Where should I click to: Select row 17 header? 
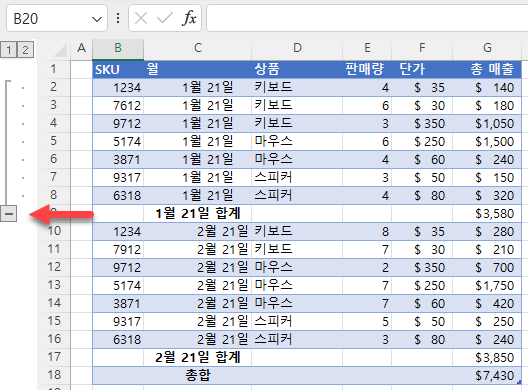pos(54,357)
